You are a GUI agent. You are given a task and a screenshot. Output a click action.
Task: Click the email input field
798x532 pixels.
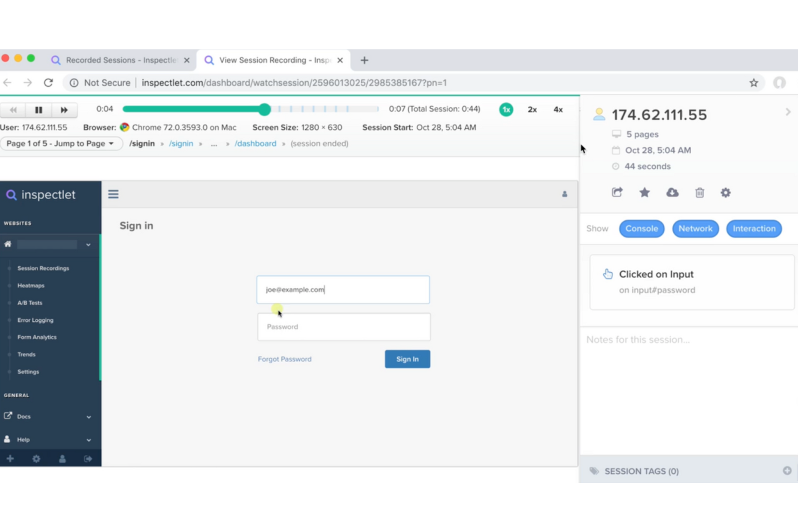pyautogui.click(x=343, y=289)
